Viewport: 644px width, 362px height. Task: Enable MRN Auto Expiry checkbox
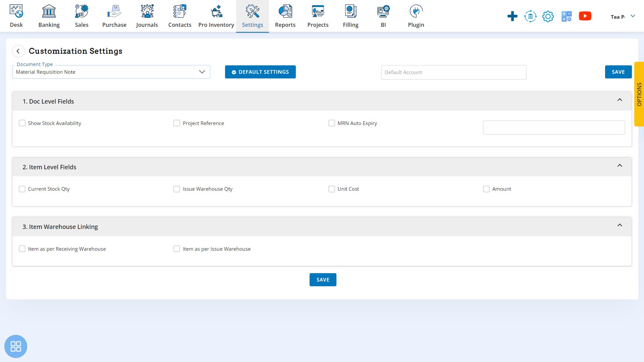tap(331, 123)
